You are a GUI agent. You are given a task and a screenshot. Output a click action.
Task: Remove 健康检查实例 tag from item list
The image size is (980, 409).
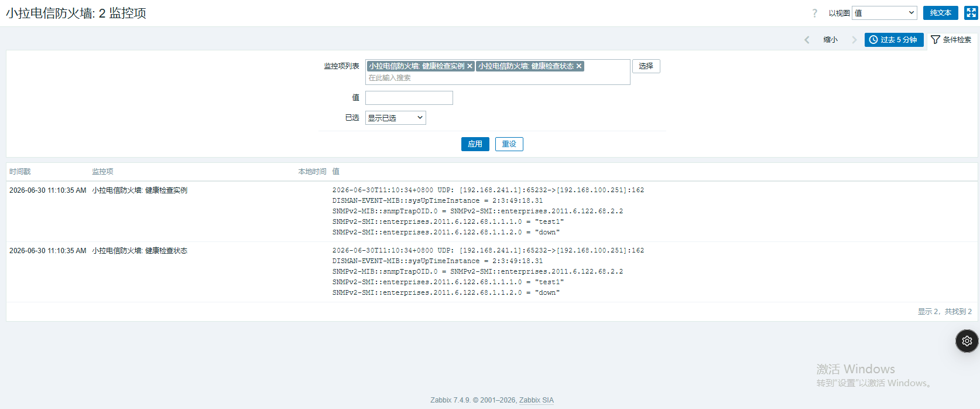pos(470,66)
